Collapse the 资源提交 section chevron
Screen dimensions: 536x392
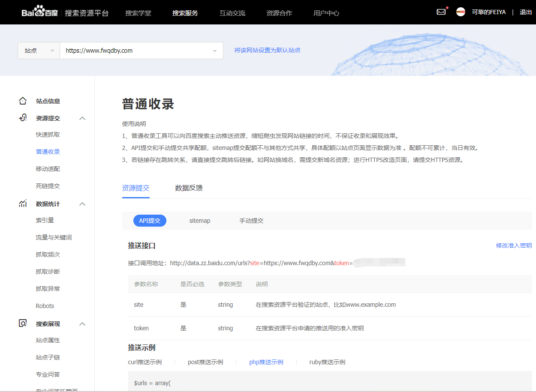[82, 118]
